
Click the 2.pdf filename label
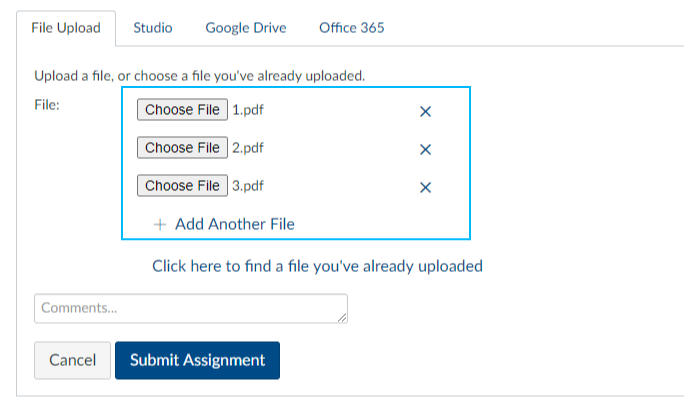click(x=248, y=148)
